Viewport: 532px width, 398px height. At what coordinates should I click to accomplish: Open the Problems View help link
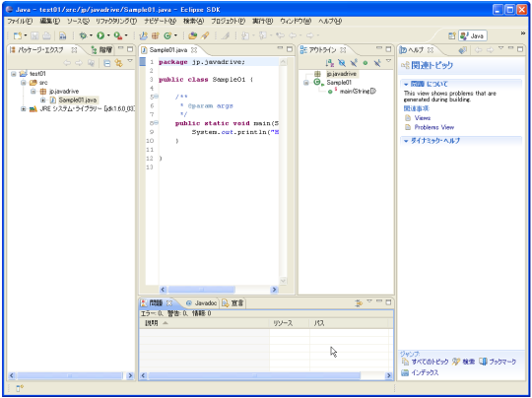pyautogui.click(x=433, y=127)
